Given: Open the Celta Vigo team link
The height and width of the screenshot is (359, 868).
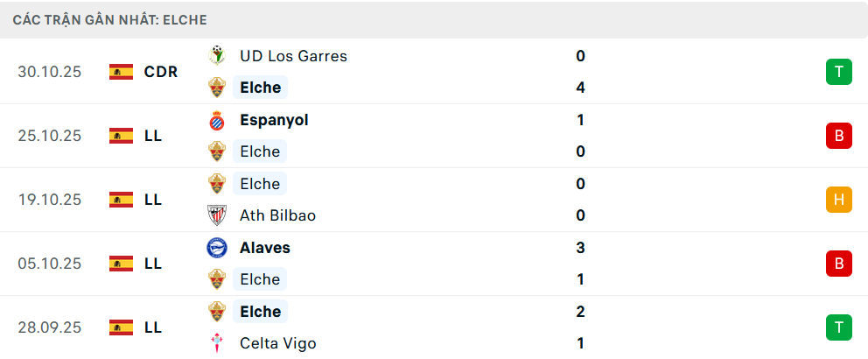Looking at the screenshot, I should click(x=277, y=343).
